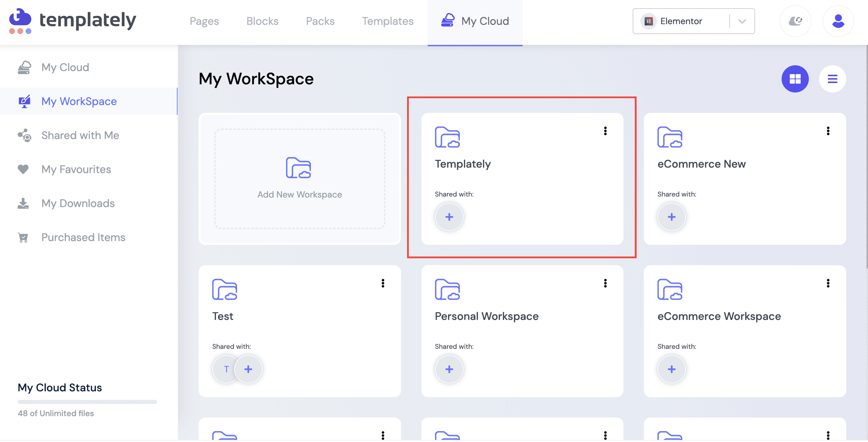Click the Purchased Items cart icon
This screenshot has height=442, width=868.
pyautogui.click(x=23, y=237)
